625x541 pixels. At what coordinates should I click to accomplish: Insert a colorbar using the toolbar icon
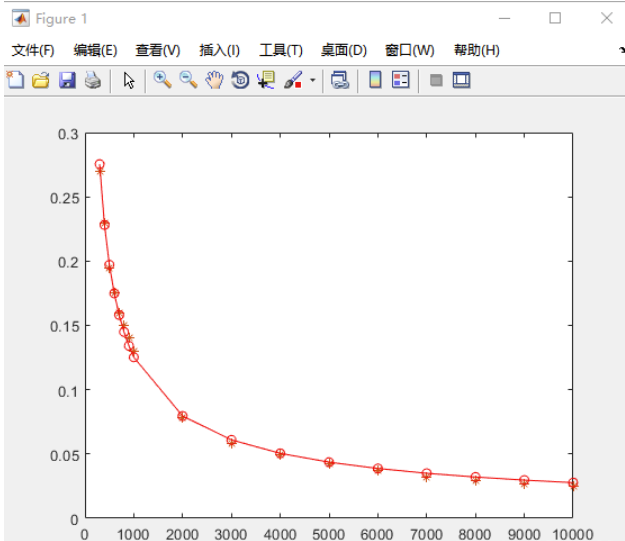[376, 80]
